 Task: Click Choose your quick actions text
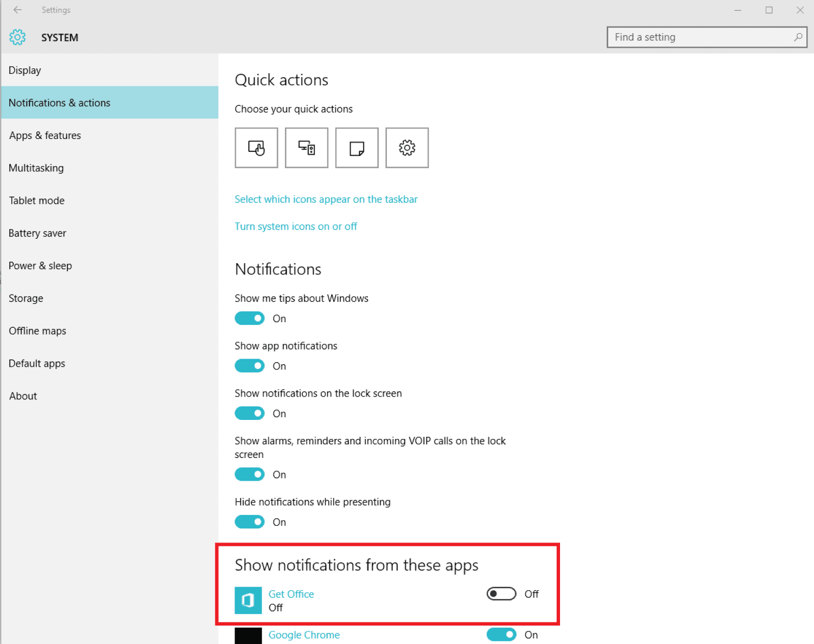(294, 109)
